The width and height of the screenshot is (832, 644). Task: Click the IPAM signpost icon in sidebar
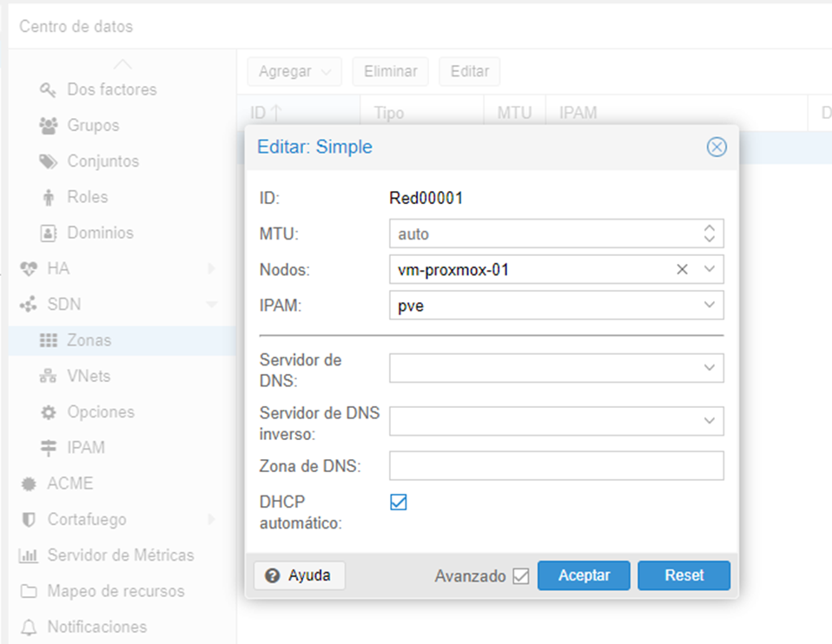[49, 448]
